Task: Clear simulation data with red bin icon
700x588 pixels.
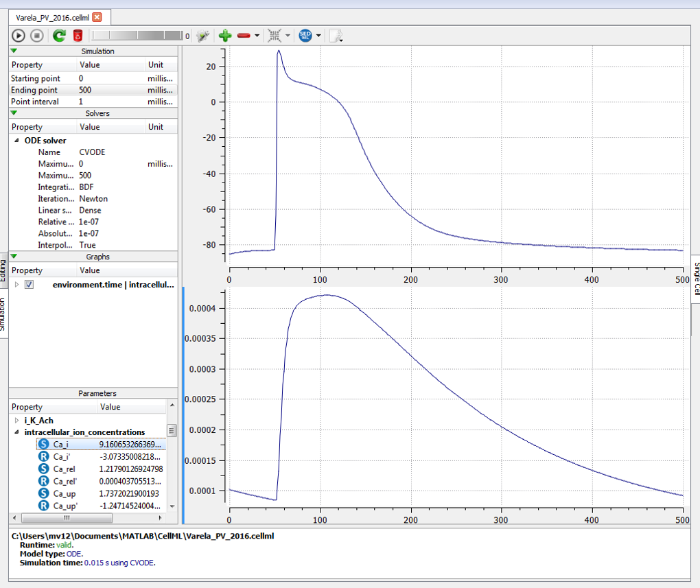Action: click(78, 36)
